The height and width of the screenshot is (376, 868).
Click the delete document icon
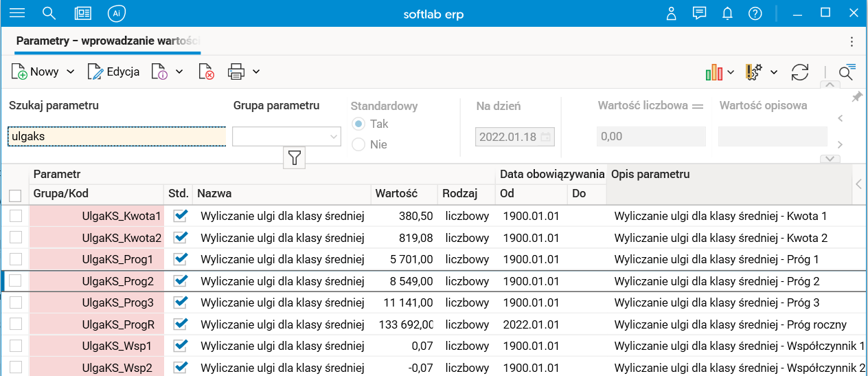click(206, 71)
